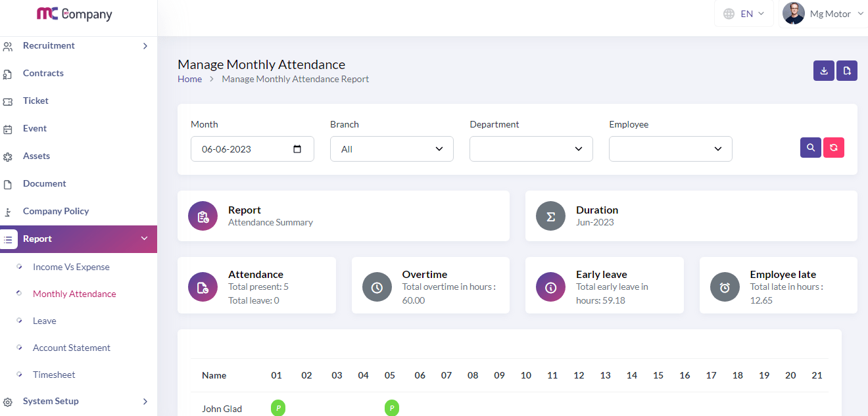
Task: Open the calendar picker in Month field
Action: (x=297, y=149)
